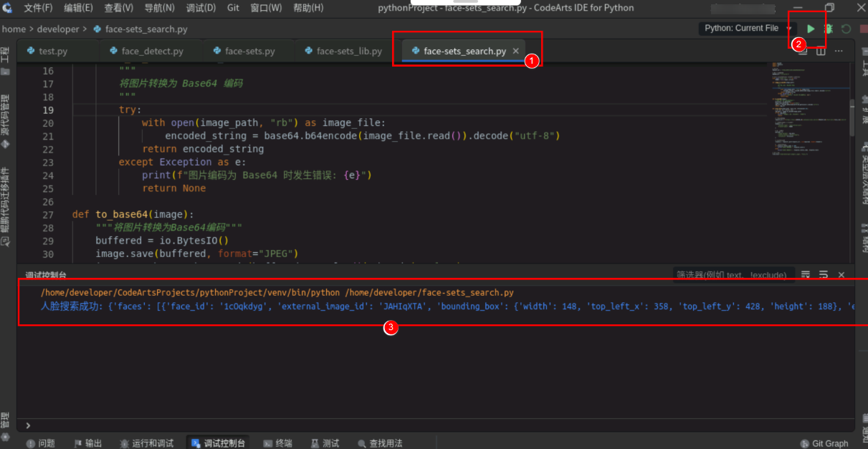868x449 pixels.
Task: Split the editor with the layout icon
Action: click(x=821, y=51)
